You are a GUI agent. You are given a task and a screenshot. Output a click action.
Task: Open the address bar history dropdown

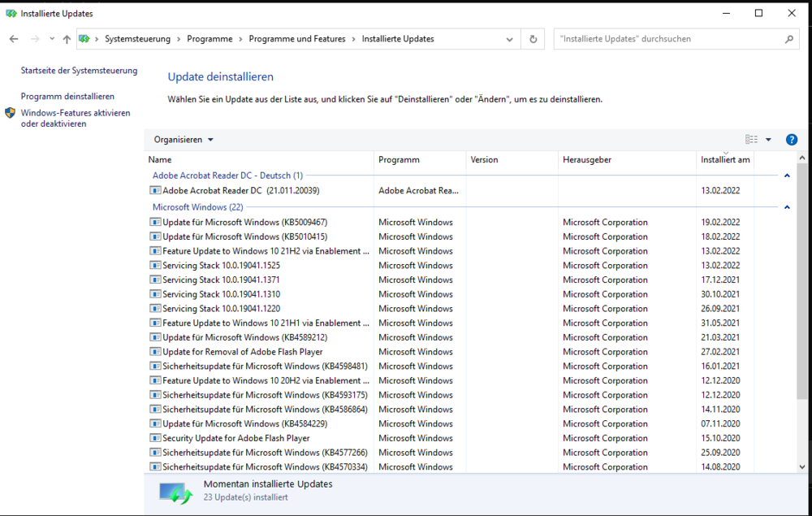(x=510, y=39)
